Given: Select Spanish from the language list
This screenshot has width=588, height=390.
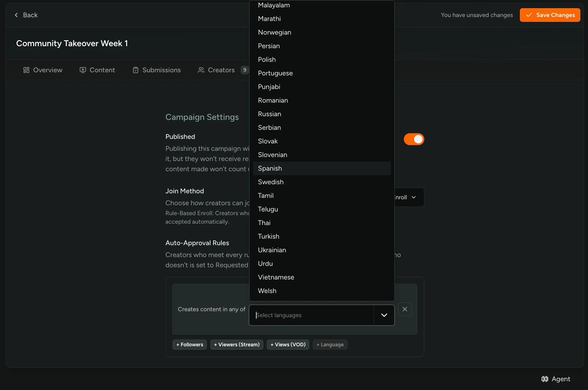Looking at the screenshot, I should (322, 168).
